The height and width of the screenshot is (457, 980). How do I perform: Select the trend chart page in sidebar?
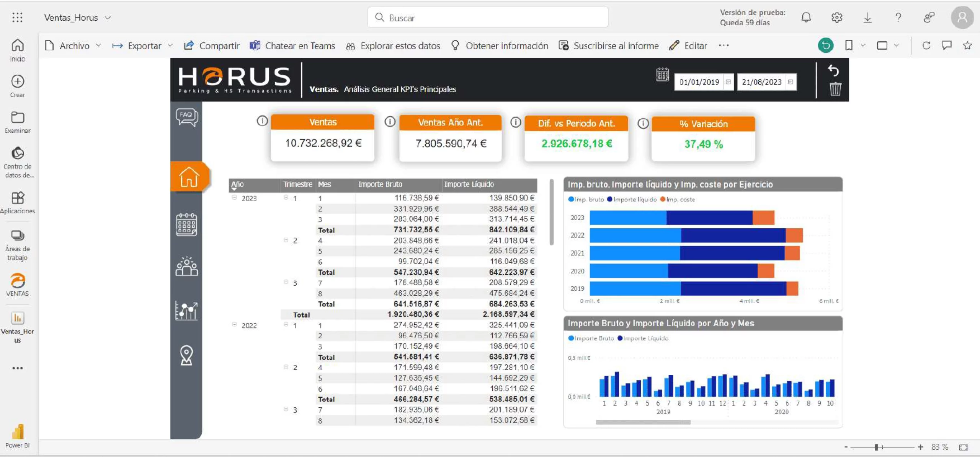tap(186, 310)
